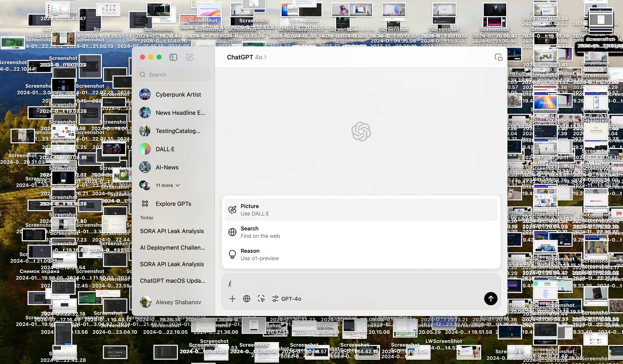Screen dimensions: 623x364
Task: Open Explore GPTs
Action: pos(173,204)
